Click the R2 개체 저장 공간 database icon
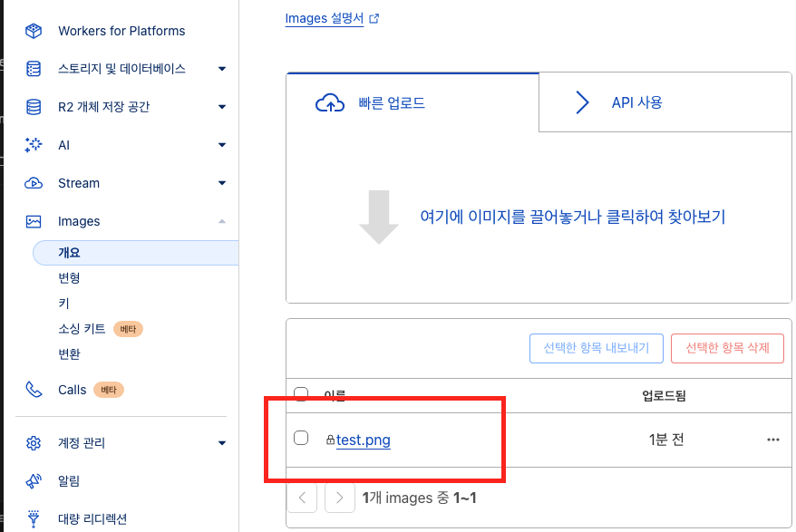 (x=34, y=107)
